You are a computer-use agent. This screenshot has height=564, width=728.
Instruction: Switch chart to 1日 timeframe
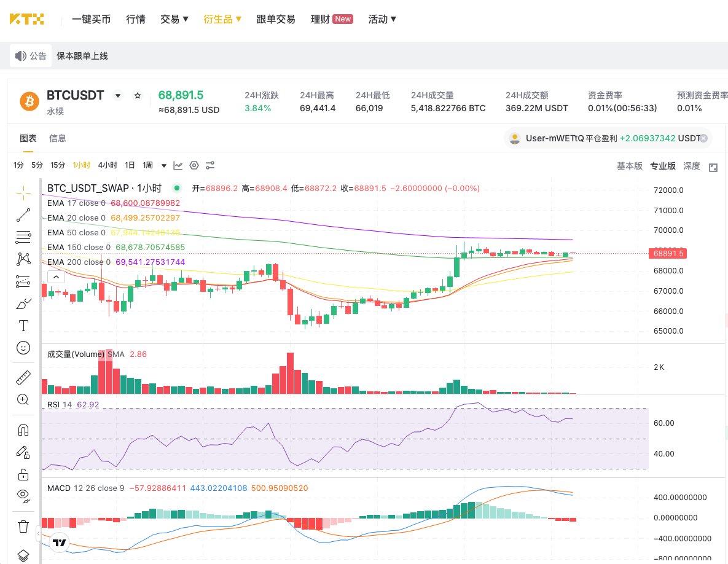pyautogui.click(x=130, y=165)
